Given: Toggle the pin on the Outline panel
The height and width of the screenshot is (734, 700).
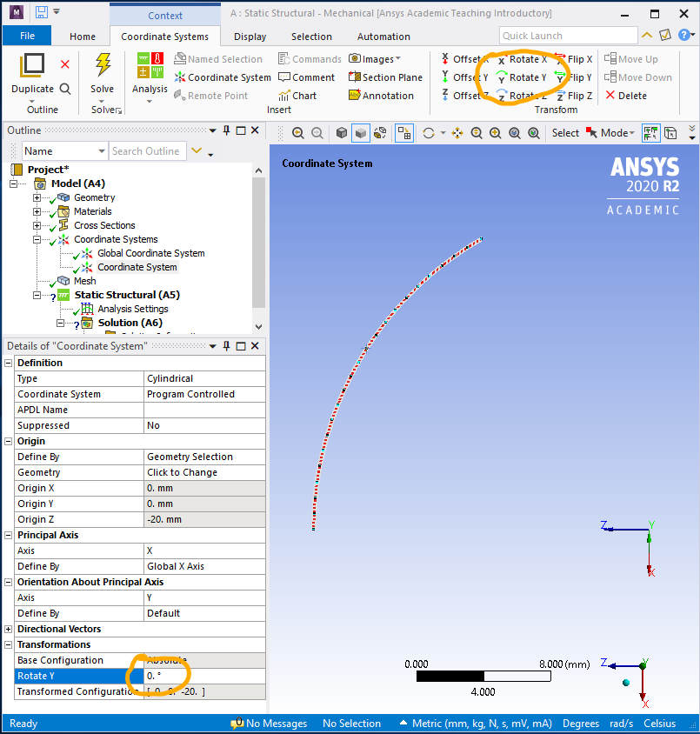Looking at the screenshot, I should [226, 130].
